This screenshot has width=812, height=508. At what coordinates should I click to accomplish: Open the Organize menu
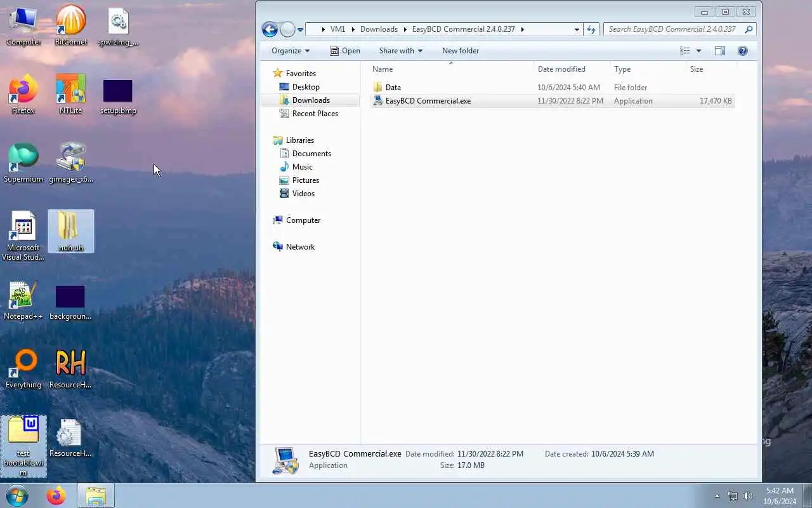pyautogui.click(x=291, y=51)
